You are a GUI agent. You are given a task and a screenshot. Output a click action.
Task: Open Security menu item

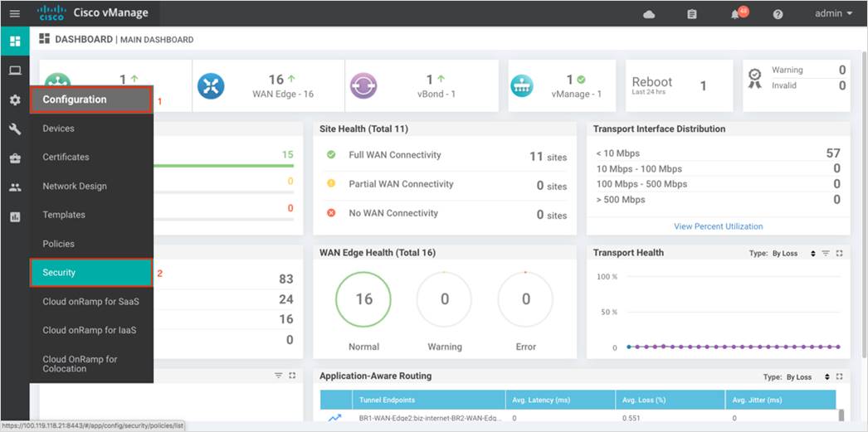point(90,272)
